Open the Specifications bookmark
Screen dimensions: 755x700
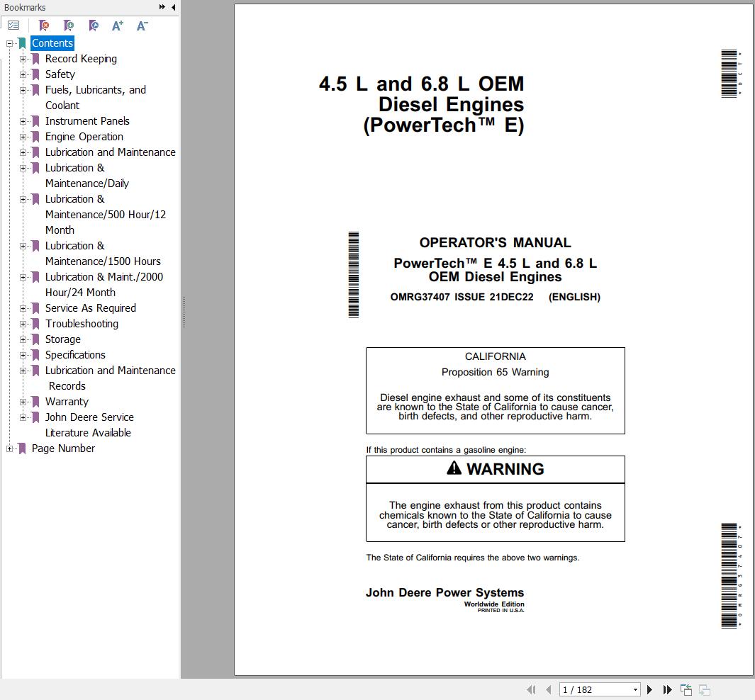(75, 354)
